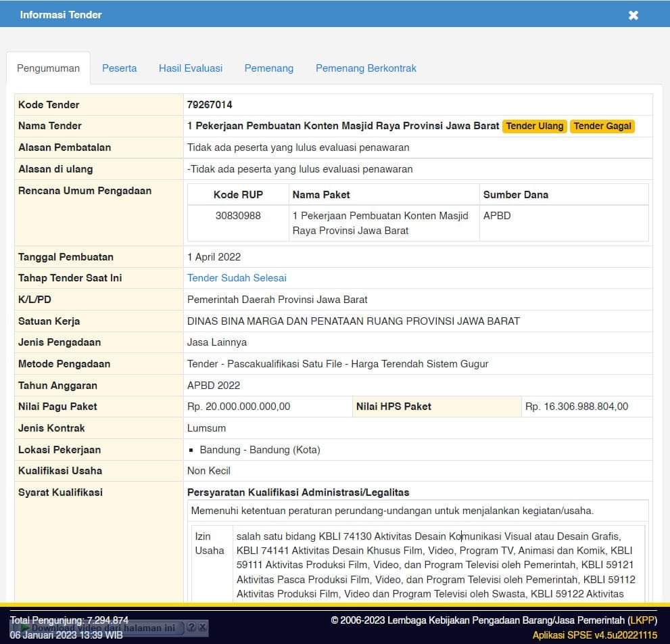This screenshot has width=670, height=644.
Task: Open the Hasil Evaluasi tab
Action: (191, 68)
